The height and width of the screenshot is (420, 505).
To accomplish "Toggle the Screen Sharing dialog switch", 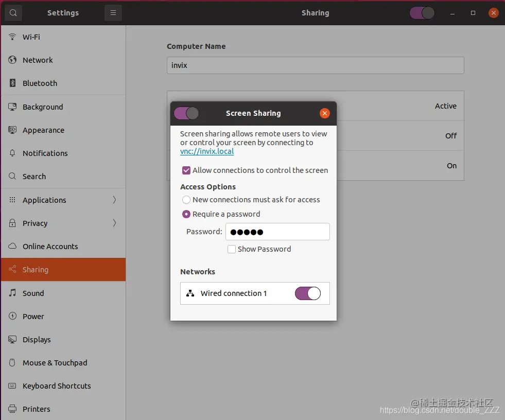I will (186, 113).
